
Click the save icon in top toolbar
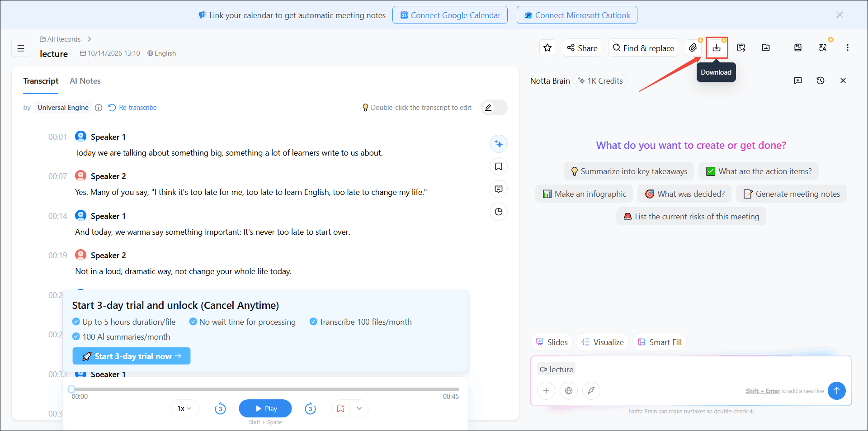[798, 47]
